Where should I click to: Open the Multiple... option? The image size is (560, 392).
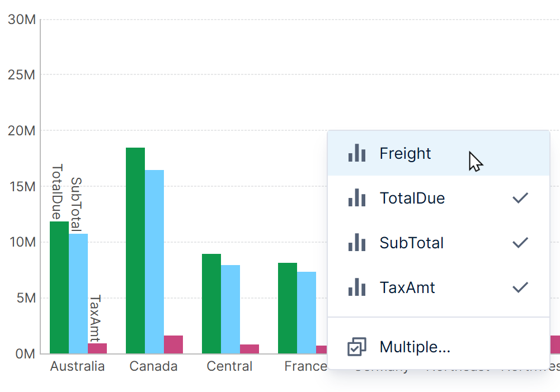point(415,347)
